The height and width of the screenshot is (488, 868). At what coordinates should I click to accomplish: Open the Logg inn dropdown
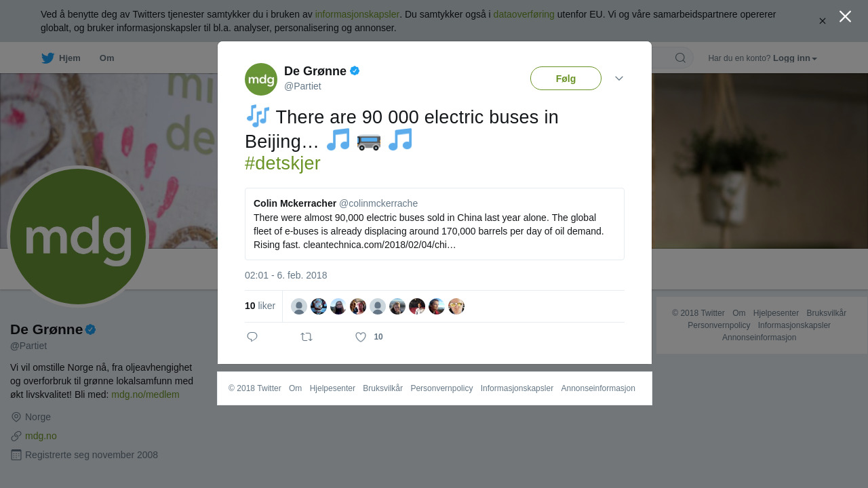pyautogui.click(x=795, y=58)
